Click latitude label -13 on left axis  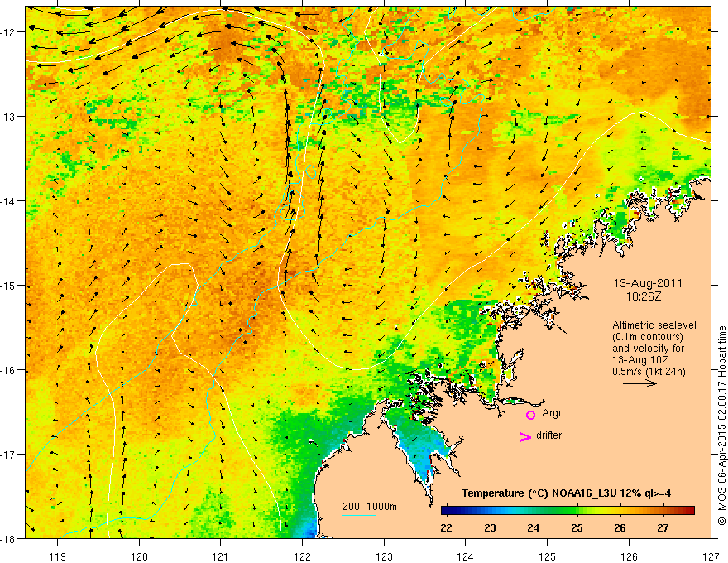pyautogui.click(x=8, y=117)
